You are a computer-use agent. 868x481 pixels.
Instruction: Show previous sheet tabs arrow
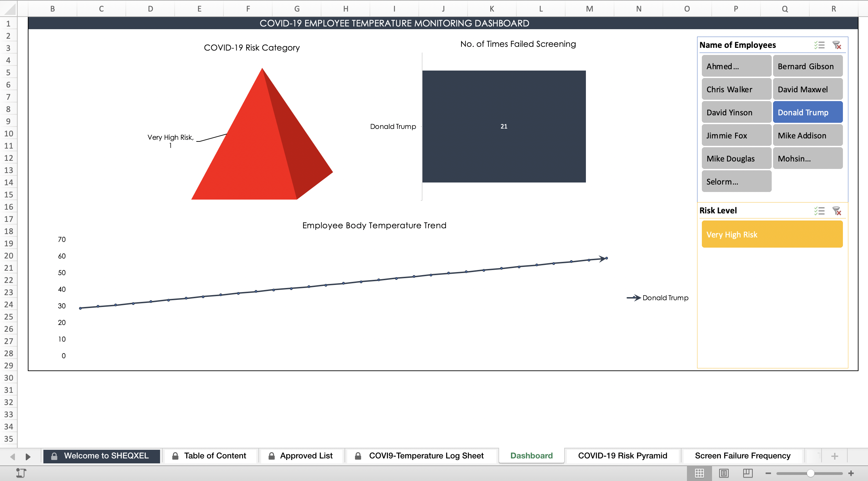tap(13, 457)
